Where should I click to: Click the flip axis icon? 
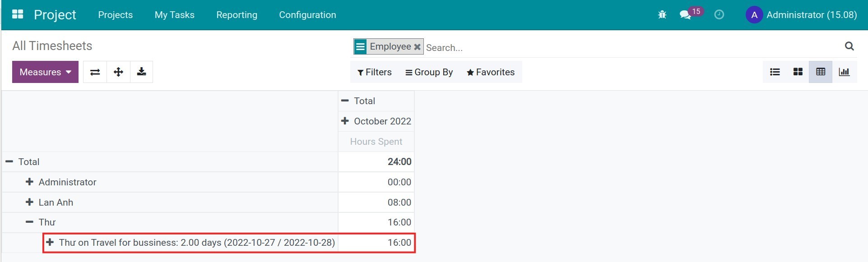(95, 72)
